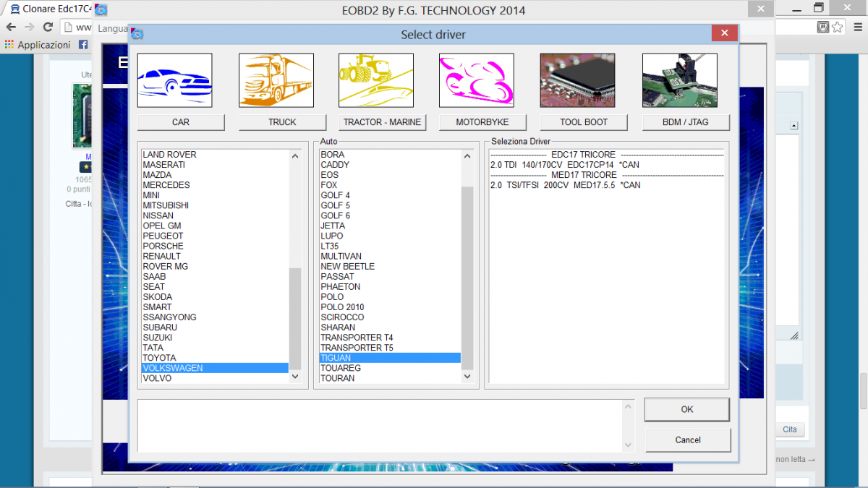Pick SCIROCCO in the Auto list
868x488 pixels.
click(x=390, y=317)
